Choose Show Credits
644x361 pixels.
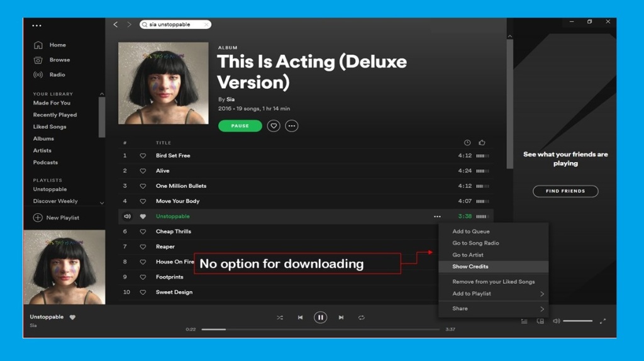tap(493, 267)
